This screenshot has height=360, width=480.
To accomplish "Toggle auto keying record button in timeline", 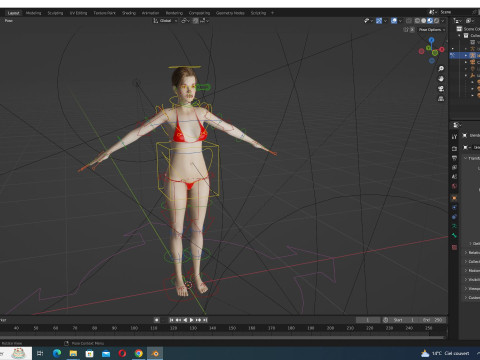I will point(156,320).
